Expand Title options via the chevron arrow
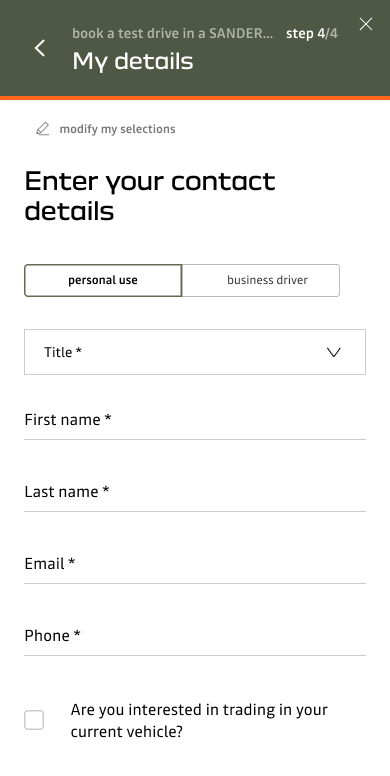 pos(334,352)
